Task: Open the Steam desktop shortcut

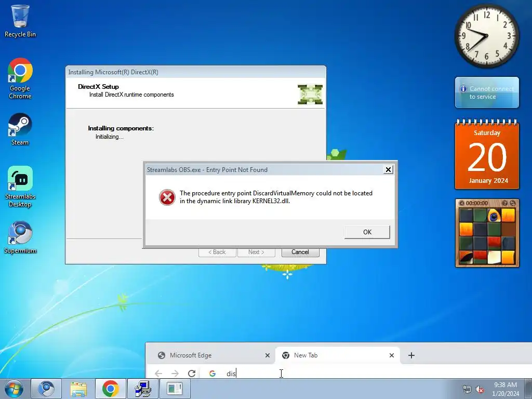Action: [x=20, y=129]
